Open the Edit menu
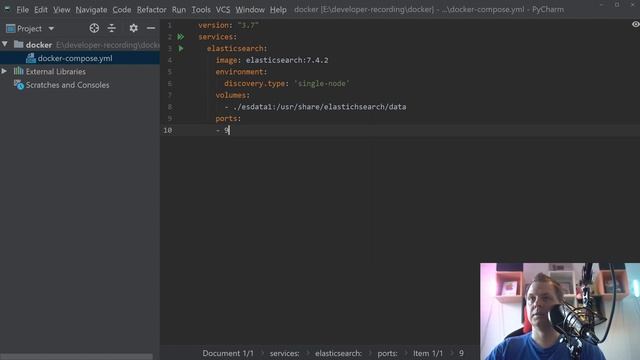The width and height of the screenshot is (640, 360). pyautogui.click(x=40, y=9)
